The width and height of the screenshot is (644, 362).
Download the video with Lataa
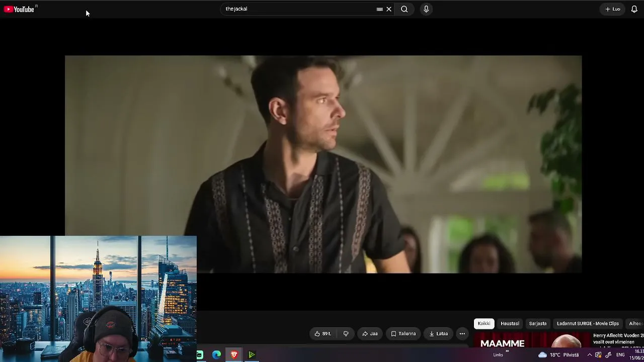click(x=438, y=333)
